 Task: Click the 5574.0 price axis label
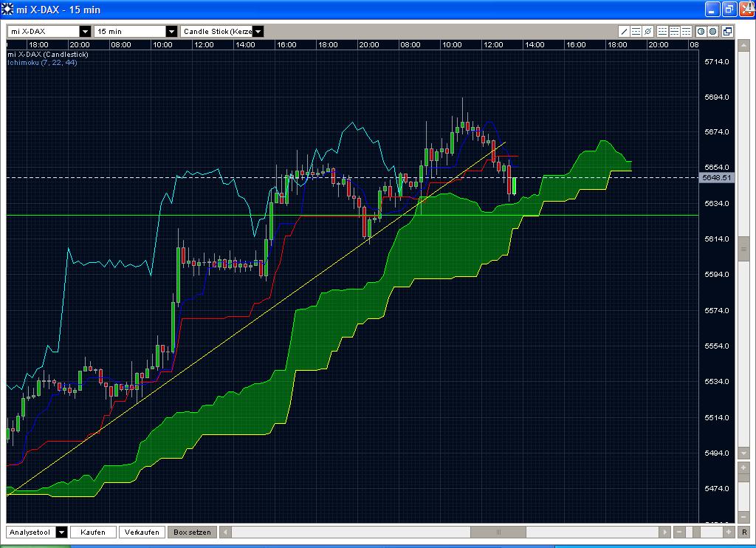716,310
